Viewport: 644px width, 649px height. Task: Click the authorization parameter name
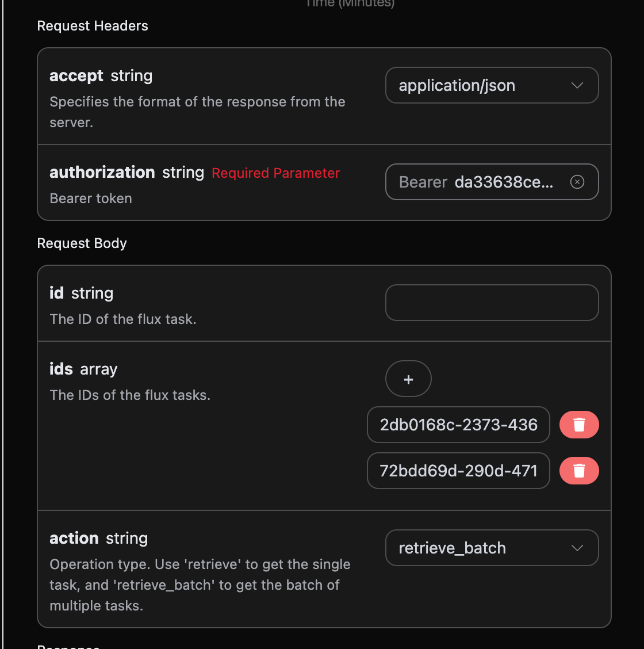click(x=102, y=173)
